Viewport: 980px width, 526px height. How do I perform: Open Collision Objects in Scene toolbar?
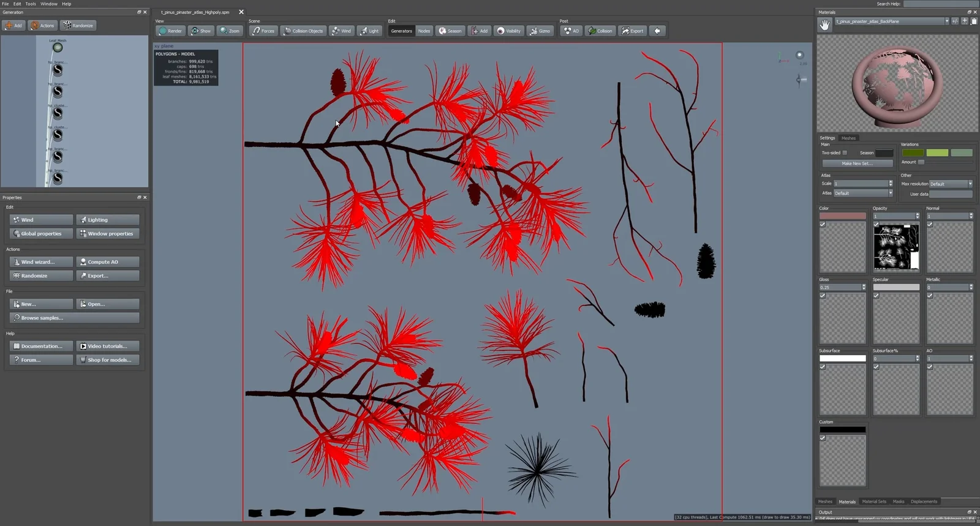[x=303, y=31]
